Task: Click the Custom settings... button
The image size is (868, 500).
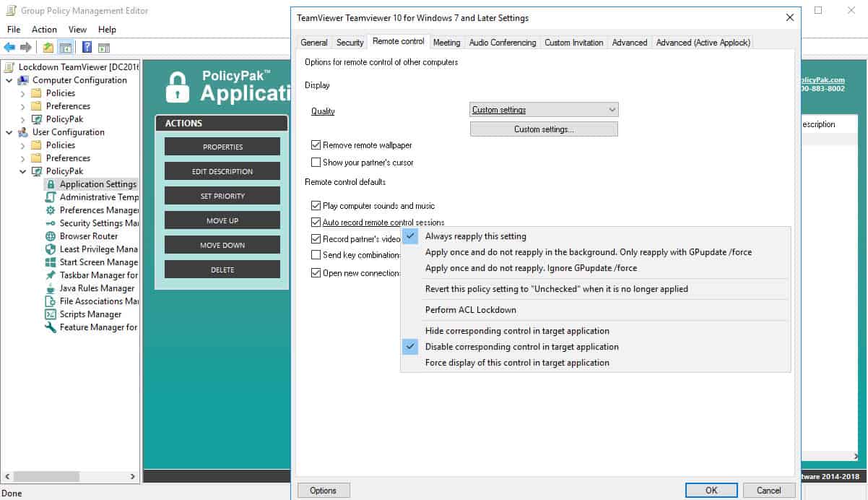Action: pyautogui.click(x=544, y=129)
